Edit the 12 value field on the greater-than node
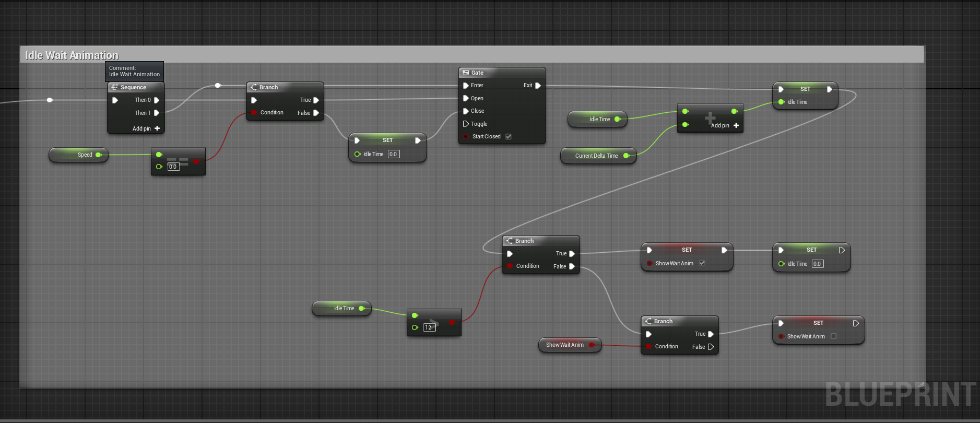 pyautogui.click(x=429, y=327)
